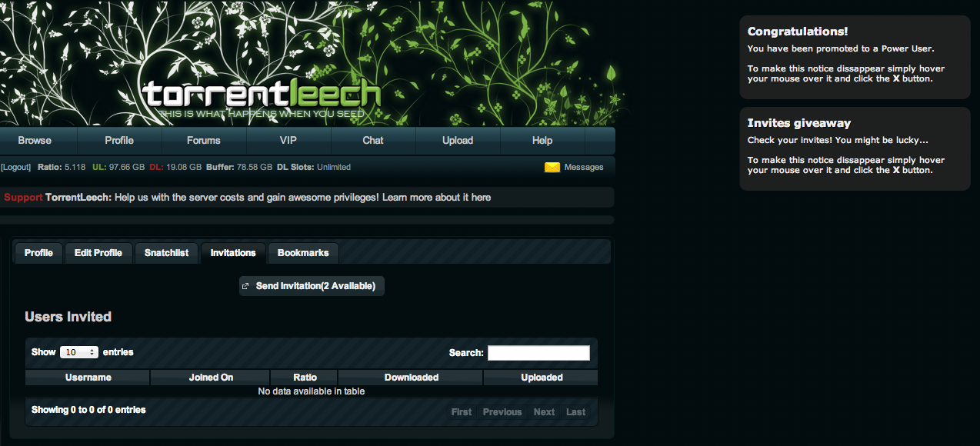Sort table by Uploaded column
980x446 pixels.
[x=541, y=378]
